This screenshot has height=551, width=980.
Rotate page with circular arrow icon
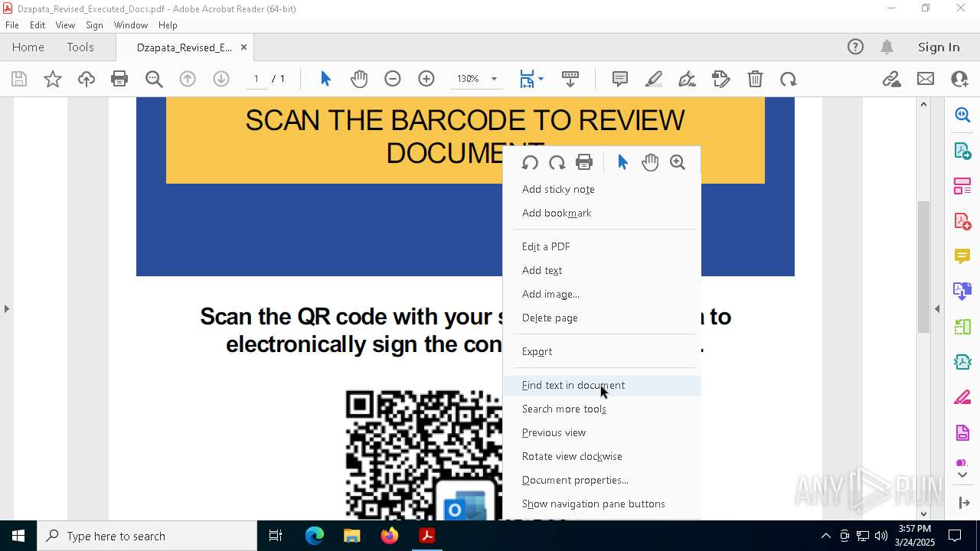[789, 79]
